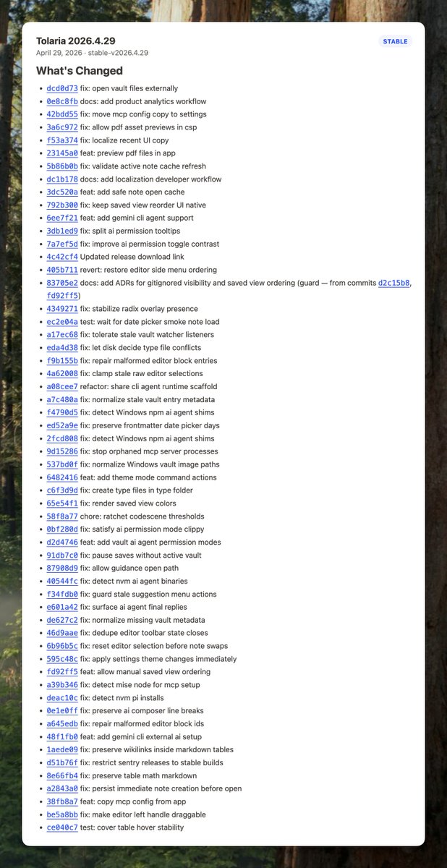Open commit 0e8c8fb for product analytics docs
This screenshot has width=447, height=868.
click(62, 101)
